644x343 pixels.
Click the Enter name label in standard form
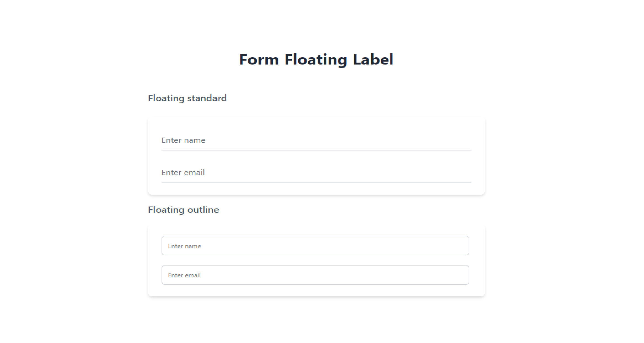click(183, 140)
